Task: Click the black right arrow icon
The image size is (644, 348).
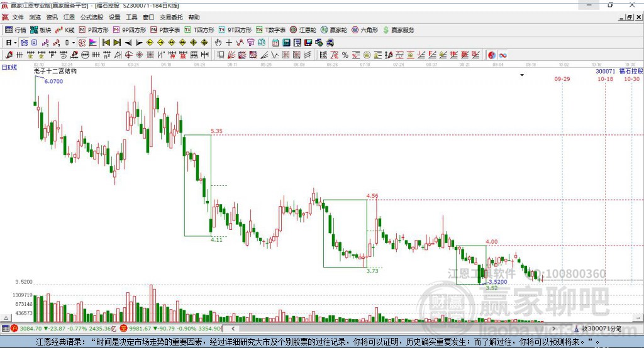Action: pyautogui.click(x=139, y=43)
